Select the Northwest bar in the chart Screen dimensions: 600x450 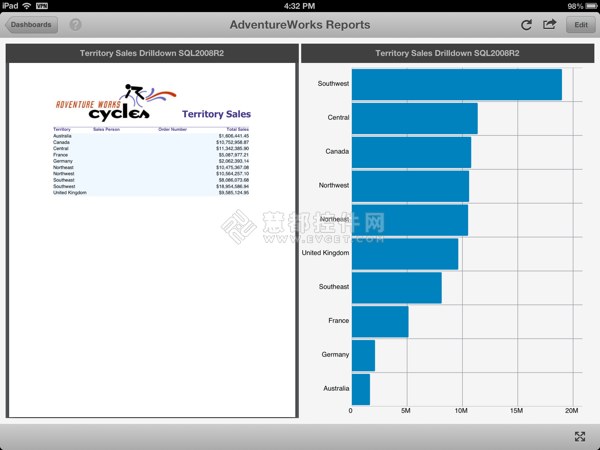[410, 186]
